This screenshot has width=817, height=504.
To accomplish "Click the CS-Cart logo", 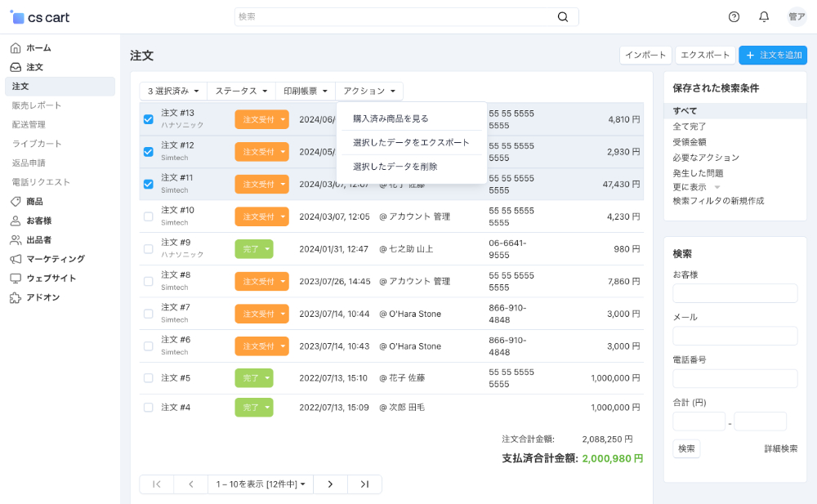I will point(41,17).
